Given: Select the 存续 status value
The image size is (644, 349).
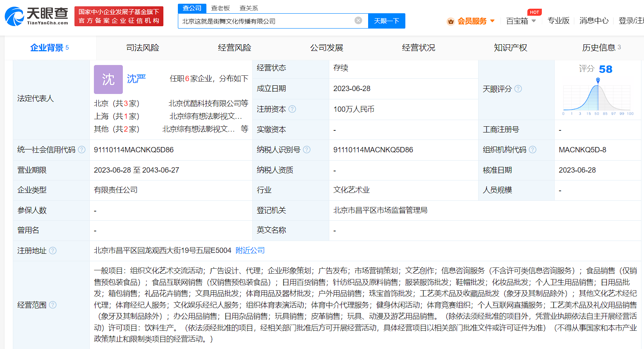Looking at the screenshot, I should click(341, 68).
